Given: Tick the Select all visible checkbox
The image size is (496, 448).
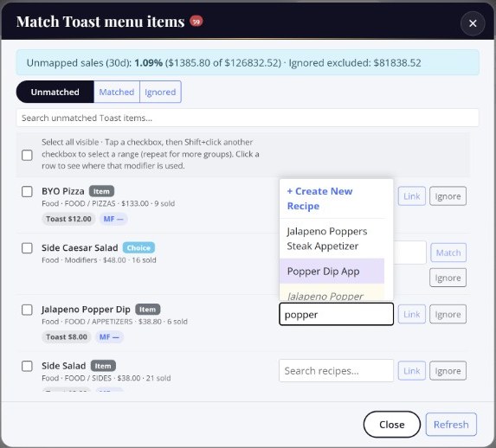Looking at the screenshot, I should pyautogui.click(x=27, y=155).
